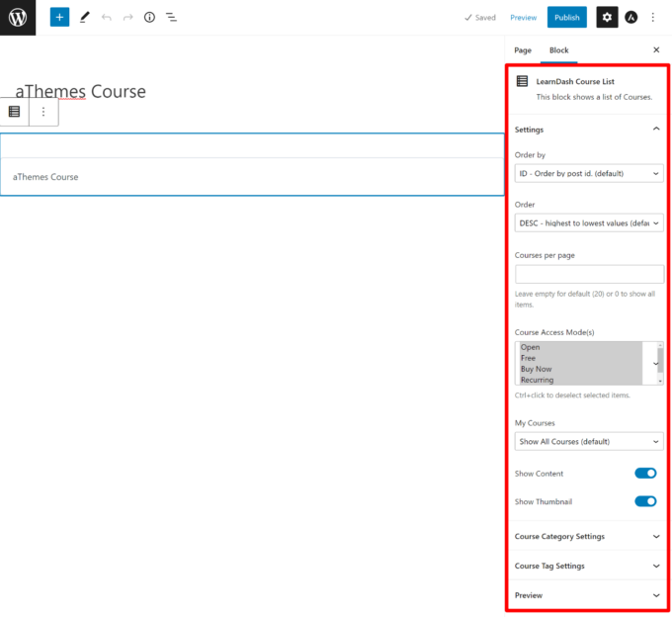Open the List View outline icon
Screen dimensions: 672x617
[x=171, y=17]
